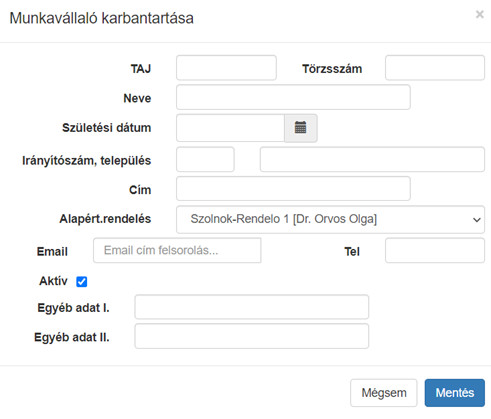The width and height of the screenshot is (491, 419).
Task: Click the Alapért.rendelés label
Action: click(x=105, y=219)
